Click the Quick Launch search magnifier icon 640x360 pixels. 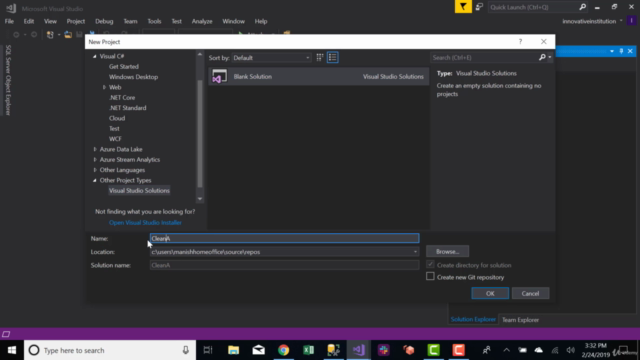(582, 7)
